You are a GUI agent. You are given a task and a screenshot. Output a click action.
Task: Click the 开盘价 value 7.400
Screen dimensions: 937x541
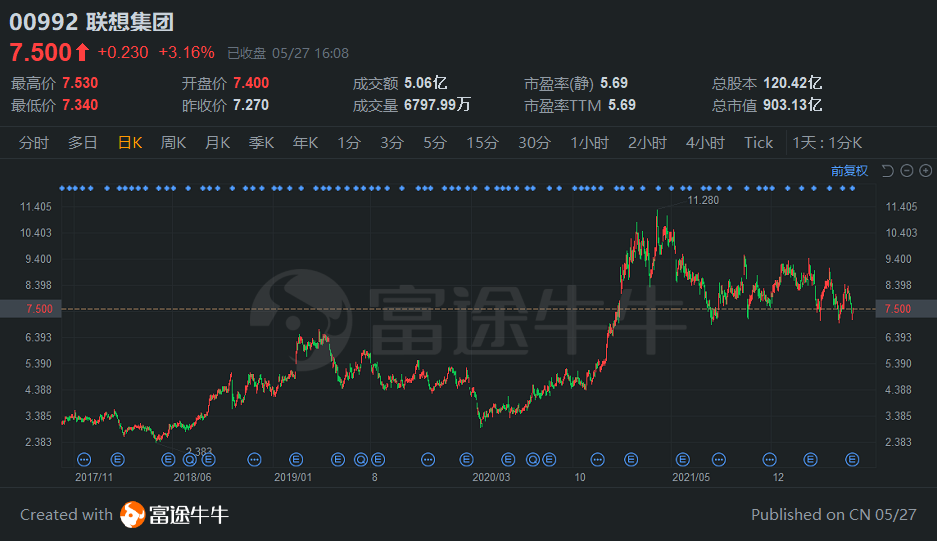pyautogui.click(x=251, y=83)
